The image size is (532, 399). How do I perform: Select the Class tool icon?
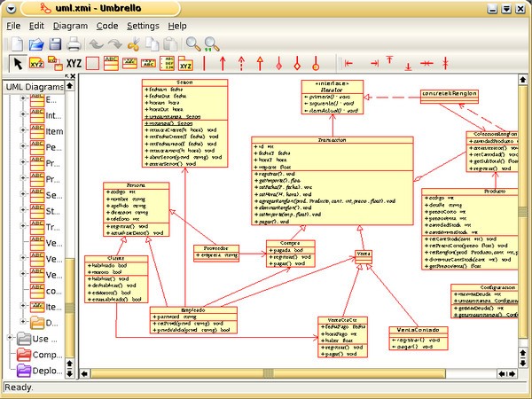(x=111, y=64)
